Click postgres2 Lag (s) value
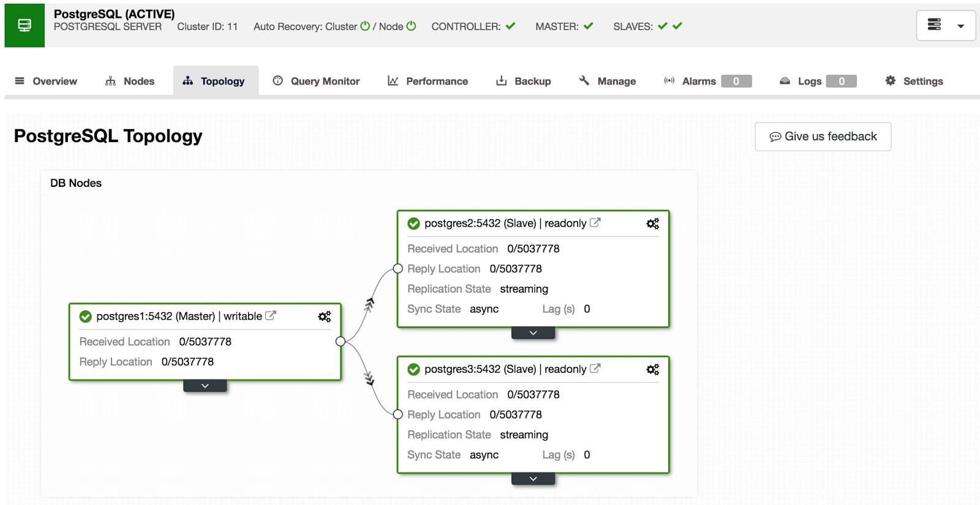Viewport: 980px width, 505px height. pos(587,309)
